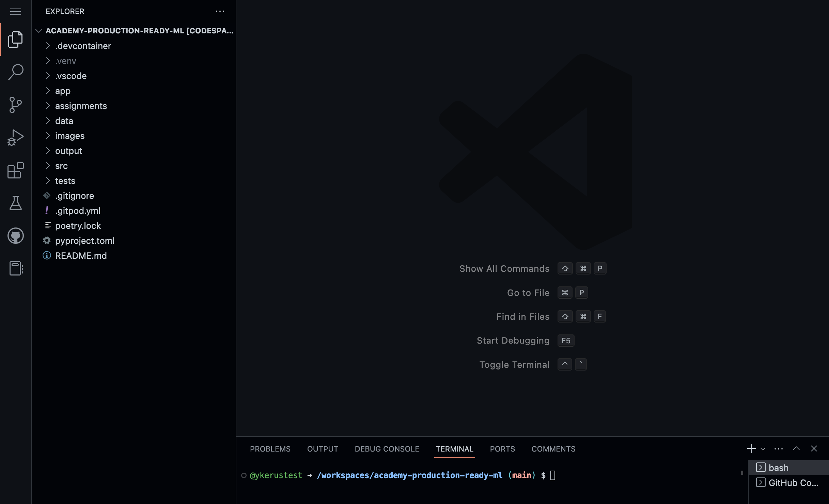829x504 pixels.
Task: Open the notebook icon view in activity bar
Action: coord(16,268)
